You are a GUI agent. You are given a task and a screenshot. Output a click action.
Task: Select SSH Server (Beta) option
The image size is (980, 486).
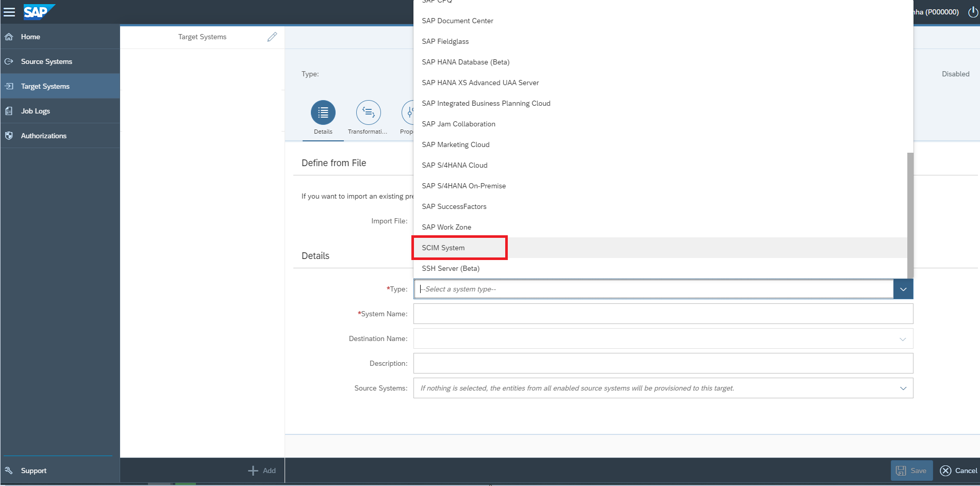click(x=660, y=268)
